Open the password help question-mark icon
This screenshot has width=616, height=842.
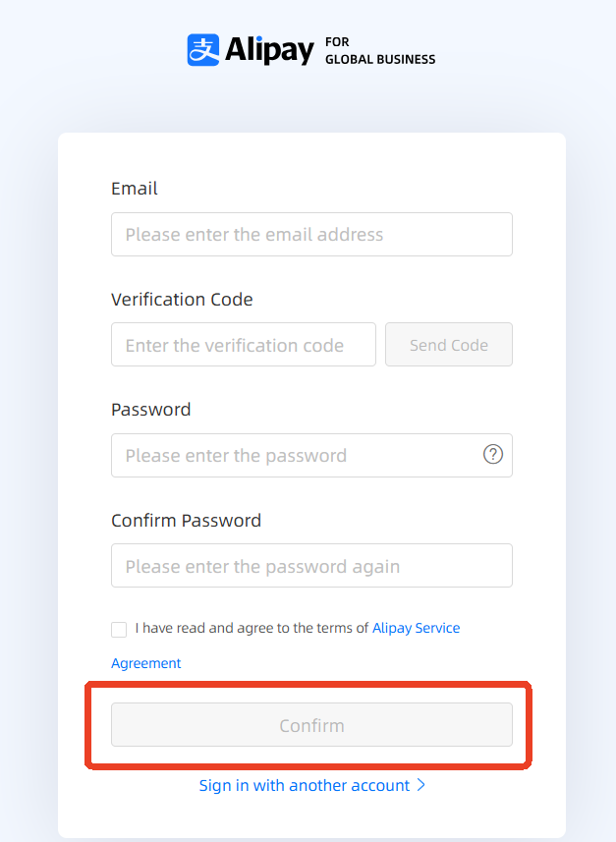click(x=493, y=455)
